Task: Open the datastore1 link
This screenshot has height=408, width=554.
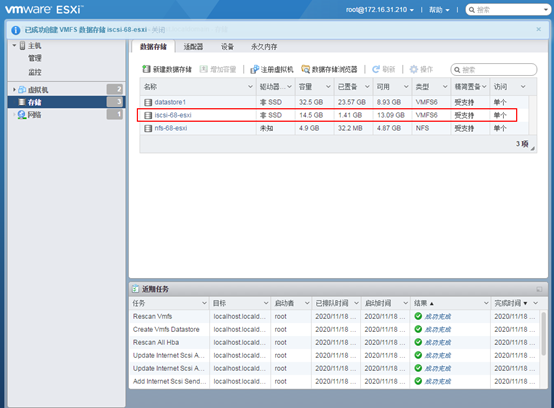Action: tap(170, 102)
